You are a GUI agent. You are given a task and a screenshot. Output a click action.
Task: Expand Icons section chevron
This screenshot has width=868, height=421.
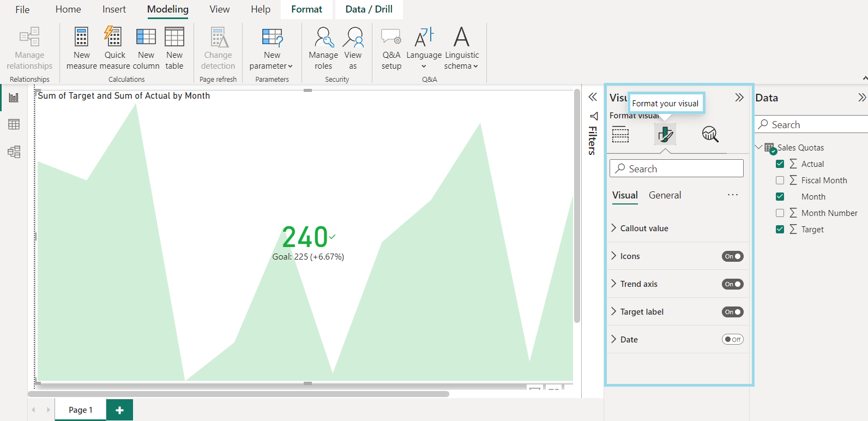(614, 256)
